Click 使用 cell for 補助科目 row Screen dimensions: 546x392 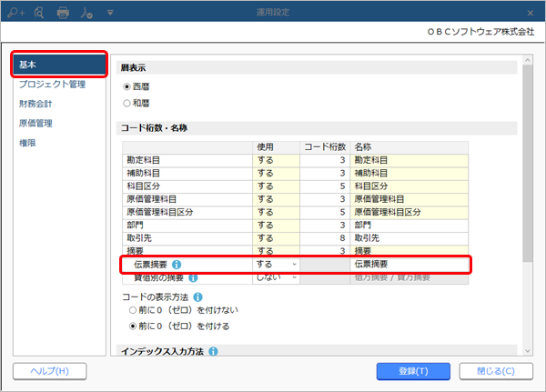[276, 174]
